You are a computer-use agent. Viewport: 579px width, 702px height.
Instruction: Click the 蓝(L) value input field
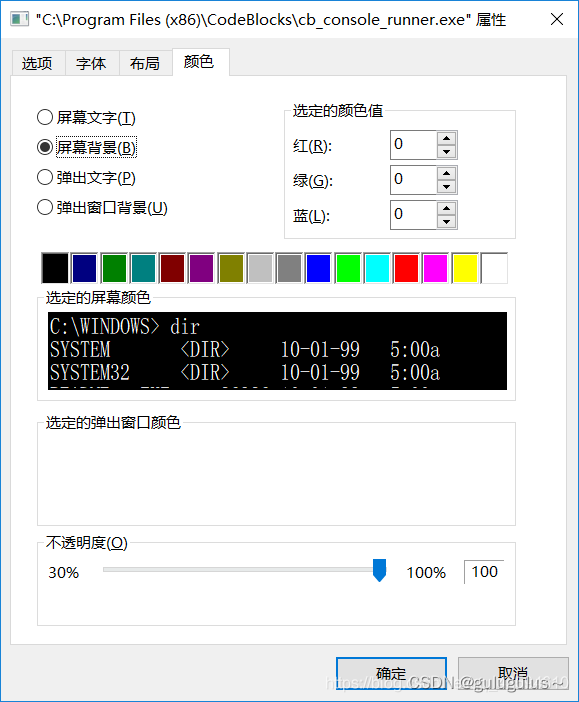pos(413,214)
